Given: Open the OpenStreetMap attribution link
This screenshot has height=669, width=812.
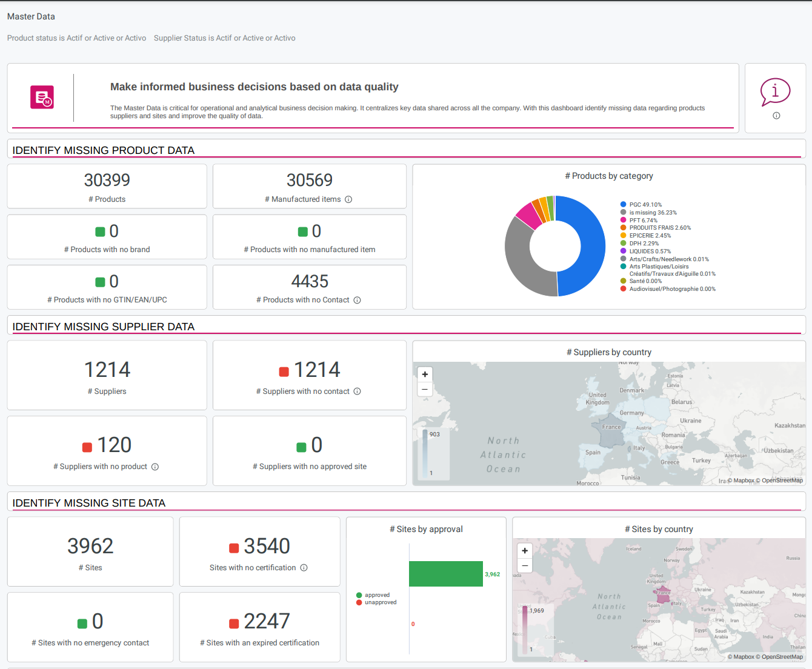Looking at the screenshot, I should point(782,480).
